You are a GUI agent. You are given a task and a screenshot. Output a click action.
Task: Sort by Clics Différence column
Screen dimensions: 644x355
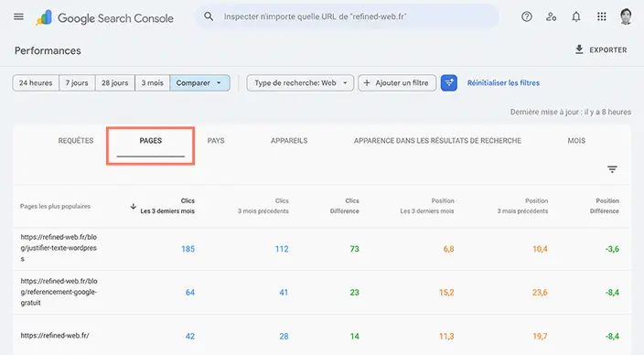click(344, 206)
